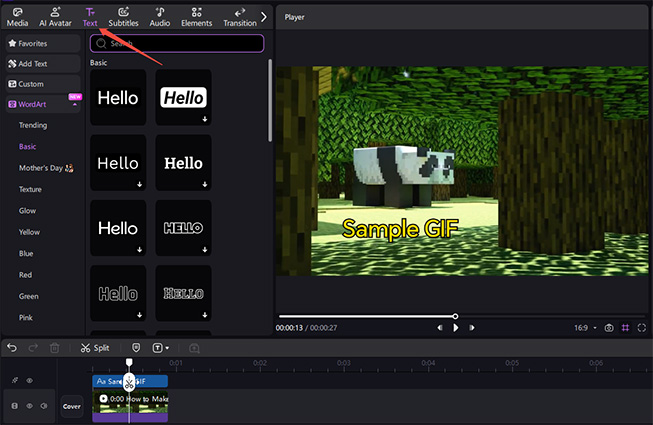Viewport: 653px width, 425px height.
Task: Click the marker shield icon
Action: (x=136, y=348)
